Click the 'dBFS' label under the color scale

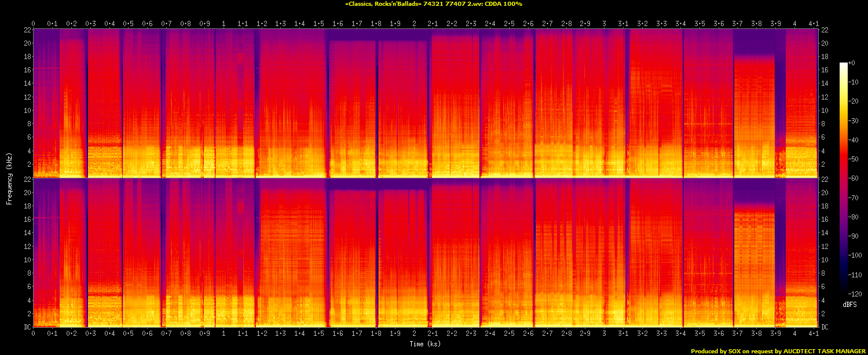tap(849, 304)
